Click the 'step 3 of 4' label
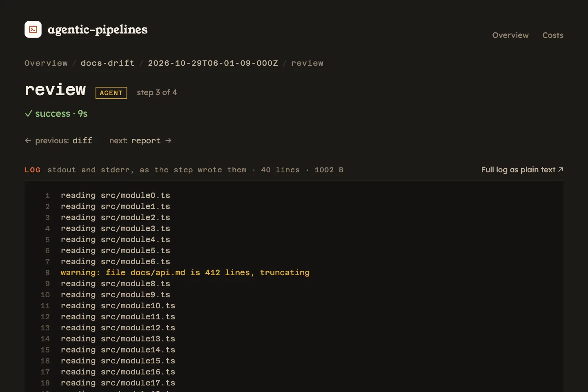 [x=157, y=92]
